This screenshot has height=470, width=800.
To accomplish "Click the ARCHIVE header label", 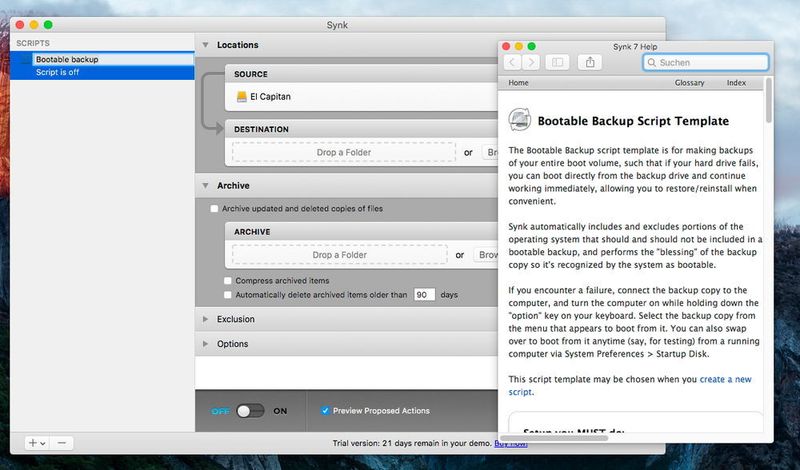I will (252, 232).
